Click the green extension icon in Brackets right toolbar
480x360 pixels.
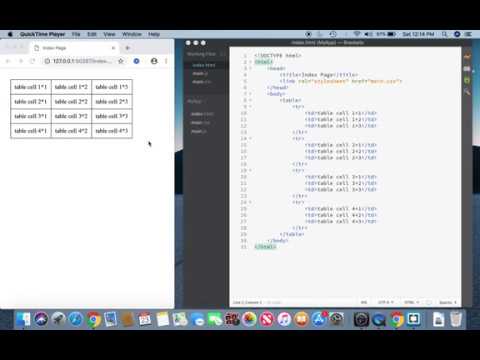click(x=467, y=80)
